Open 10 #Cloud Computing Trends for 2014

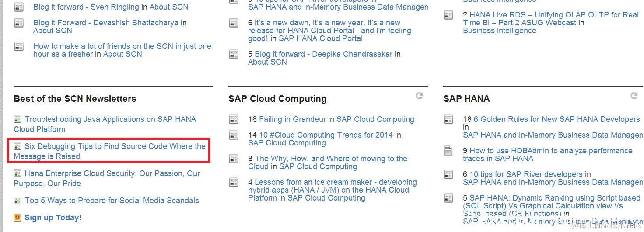coord(326,135)
